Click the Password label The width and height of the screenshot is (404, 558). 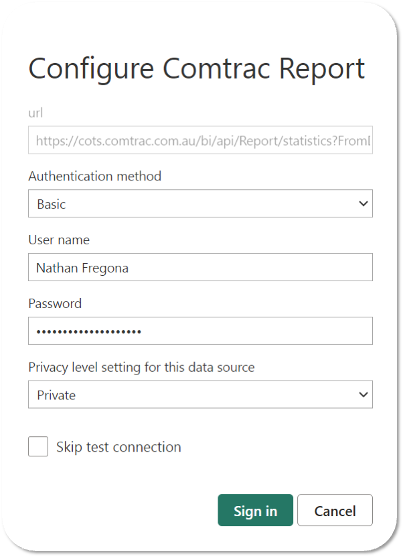coord(55,304)
